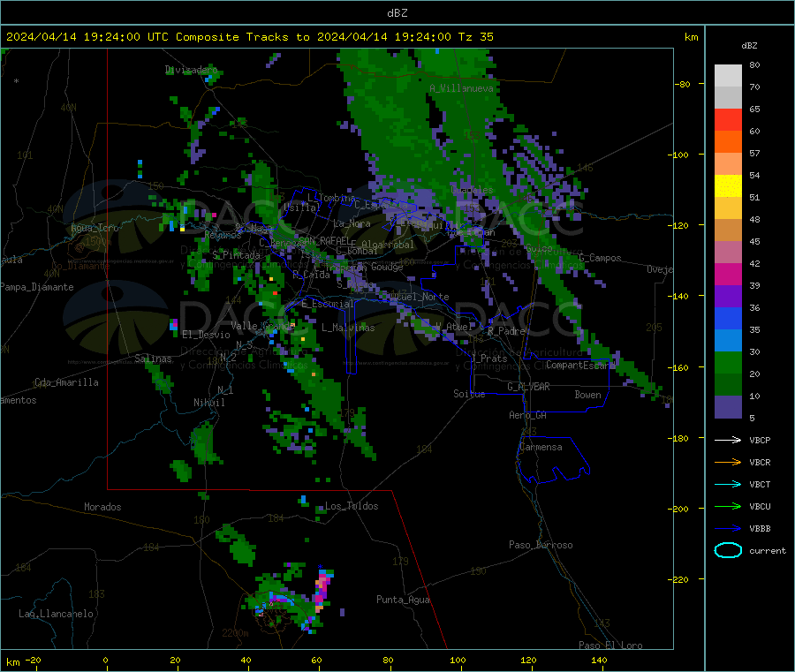Viewport: 795px width, 672px height.
Task: Click the orange VBCR arrow symbol
Action: (x=728, y=462)
